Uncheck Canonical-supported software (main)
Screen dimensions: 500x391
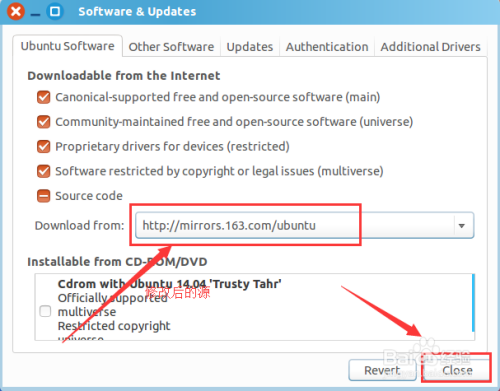point(44,97)
